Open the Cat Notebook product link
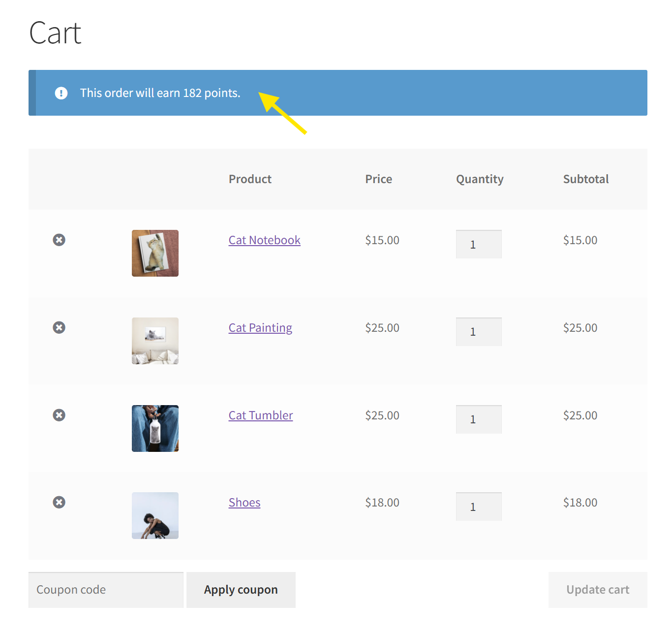Image resolution: width=672 pixels, height=634 pixels. tap(264, 240)
